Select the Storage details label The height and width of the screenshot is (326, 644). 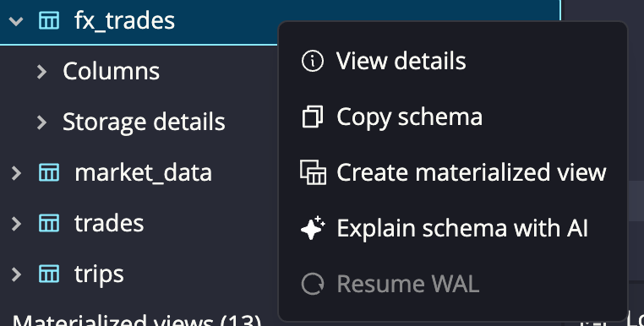144,122
